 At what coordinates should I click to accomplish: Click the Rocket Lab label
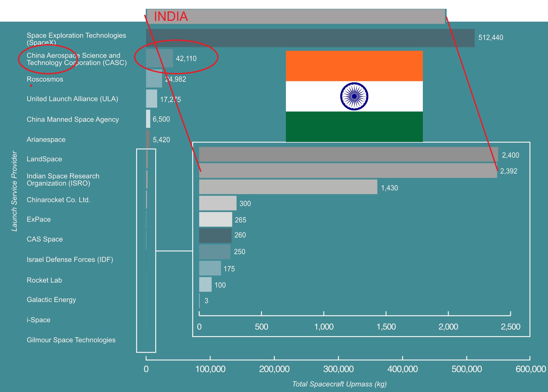[44, 280]
